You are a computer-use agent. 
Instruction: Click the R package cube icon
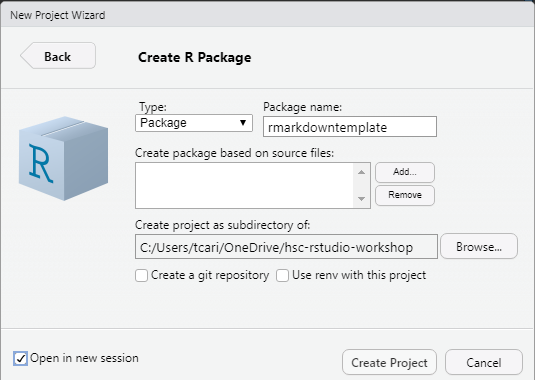[63, 158]
